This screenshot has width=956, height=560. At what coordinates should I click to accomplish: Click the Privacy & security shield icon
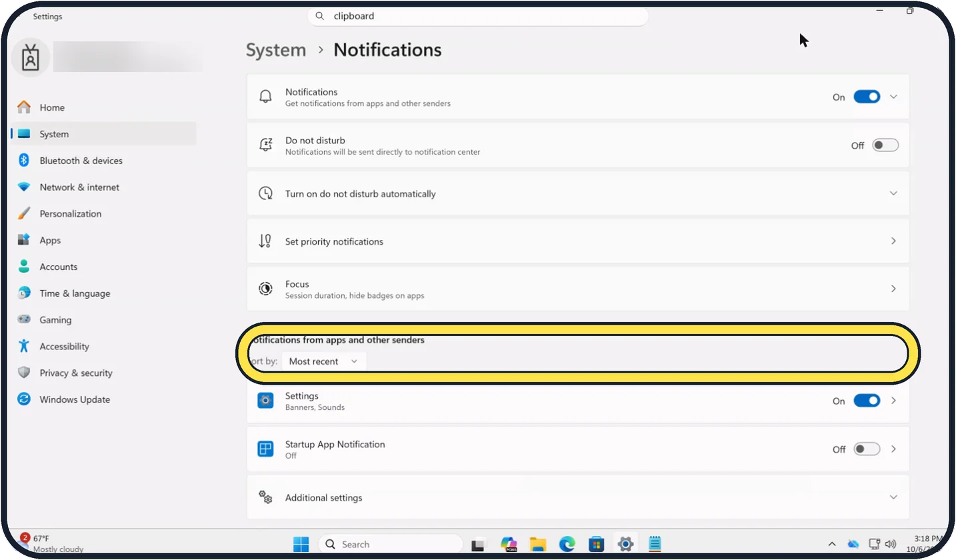click(24, 373)
